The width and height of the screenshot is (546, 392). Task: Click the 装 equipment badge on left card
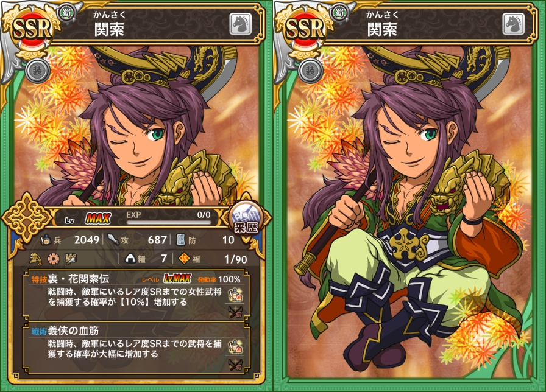(37, 71)
